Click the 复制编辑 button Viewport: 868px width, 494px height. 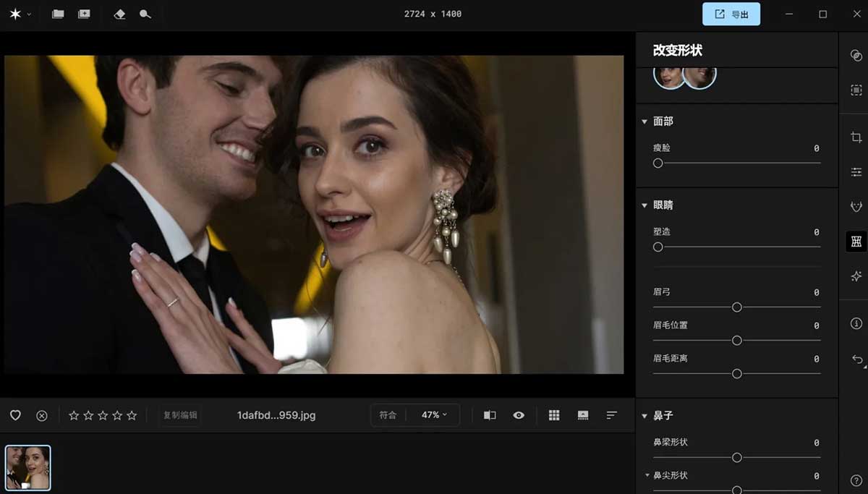point(180,415)
